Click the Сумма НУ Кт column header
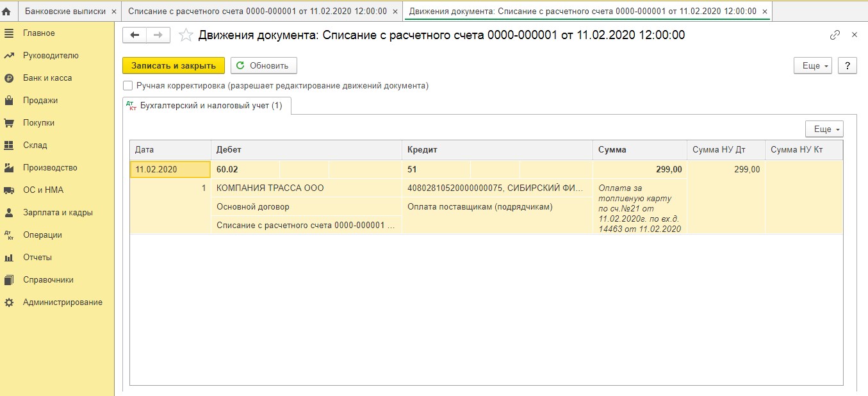The image size is (868, 396). [804, 150]
